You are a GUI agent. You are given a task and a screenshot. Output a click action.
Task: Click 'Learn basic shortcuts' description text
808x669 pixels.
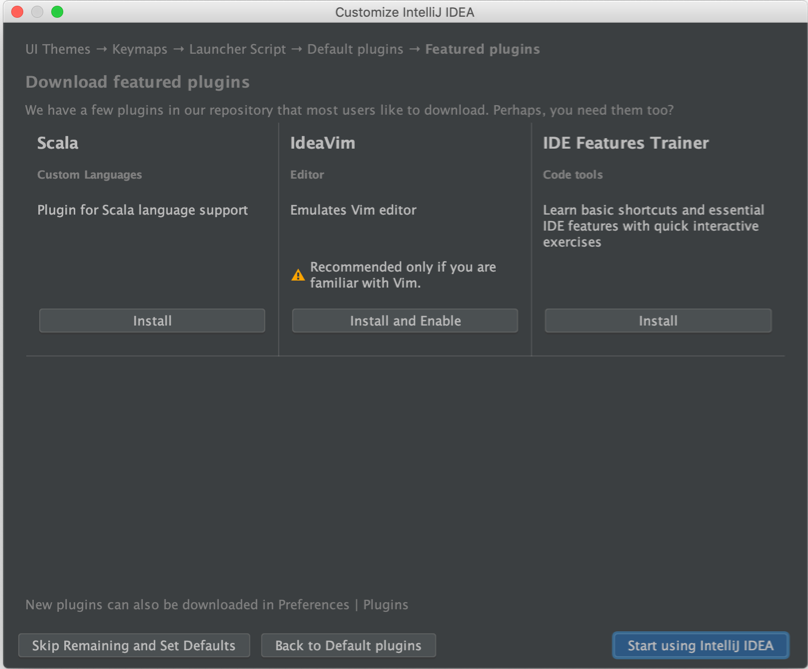[653, 226]
